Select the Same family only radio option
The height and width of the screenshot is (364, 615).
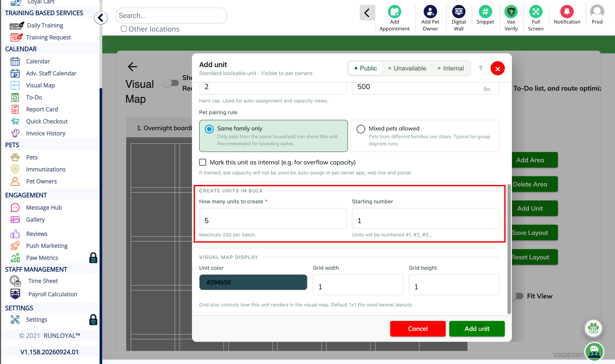209,129
